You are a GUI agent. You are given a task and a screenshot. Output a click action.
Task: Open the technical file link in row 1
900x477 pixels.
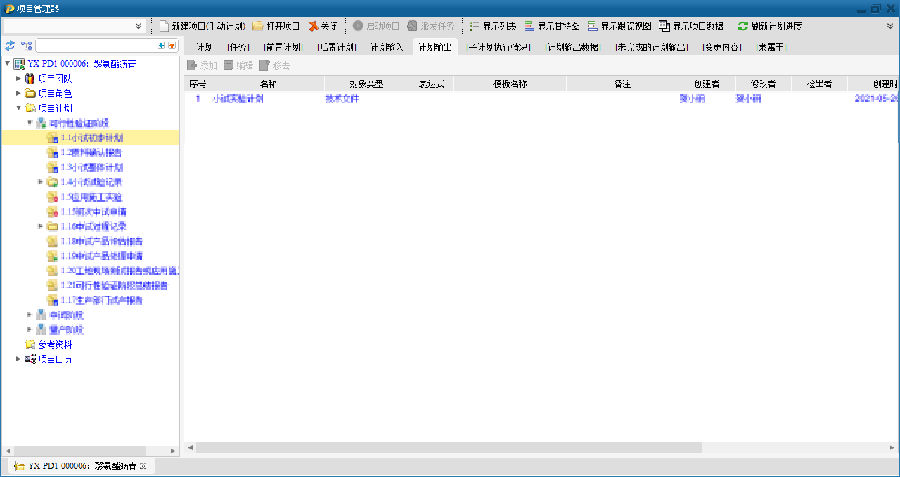[342, 99]
